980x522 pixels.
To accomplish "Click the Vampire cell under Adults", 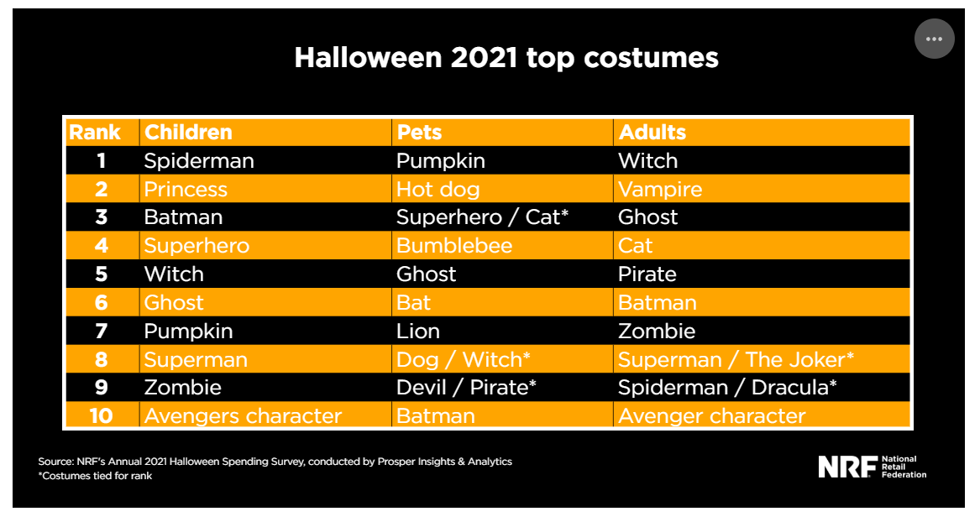I will [660, 189].
